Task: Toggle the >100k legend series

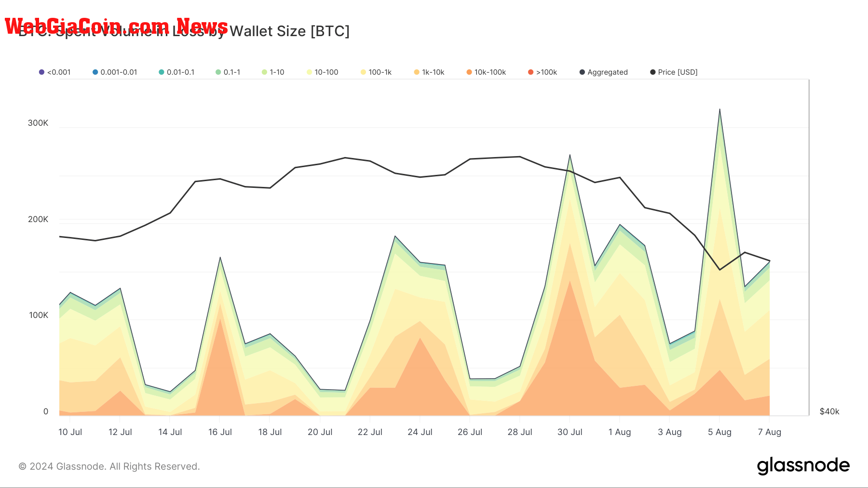Action: pos(542,72)
